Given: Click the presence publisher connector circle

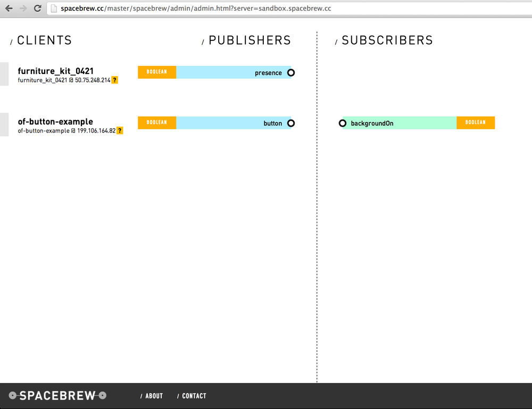Looking at the screenshot, I should [291, 72].
